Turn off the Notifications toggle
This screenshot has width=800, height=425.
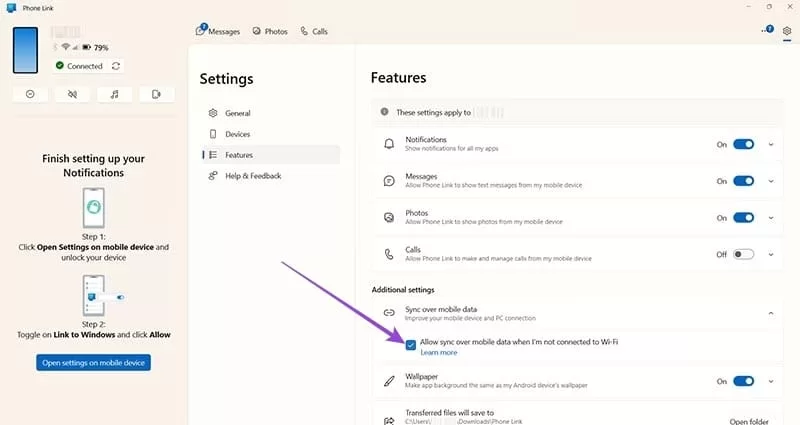(x=743, y=144)
